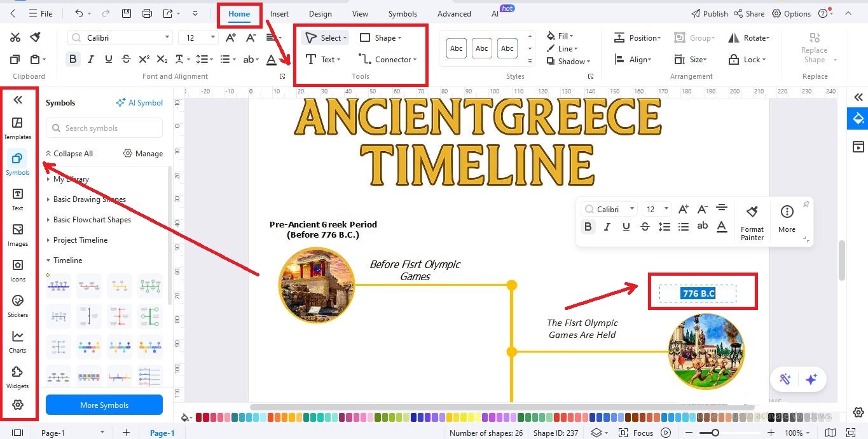Toggle Superscript in the ribbon

[x=144, y=59]
